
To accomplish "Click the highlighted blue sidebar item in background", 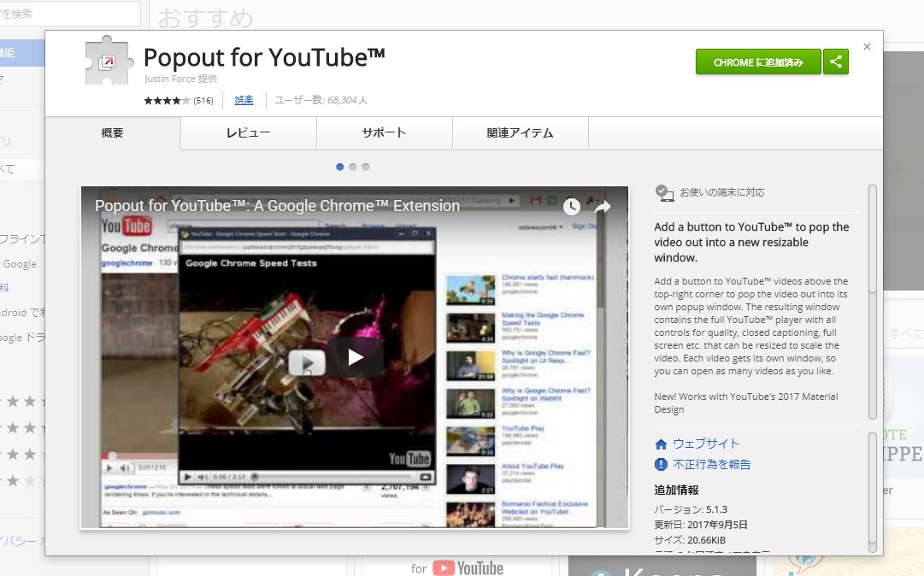I will (22, 53).
